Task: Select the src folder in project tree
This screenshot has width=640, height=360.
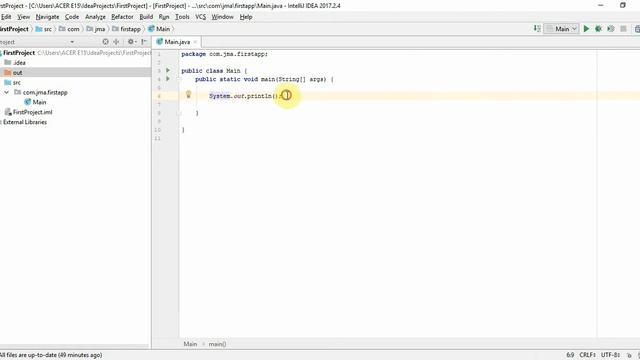Action: pos(12,82)
